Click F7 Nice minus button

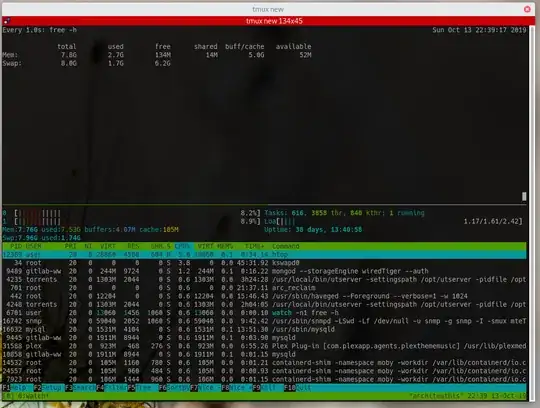tap(205, 388)
